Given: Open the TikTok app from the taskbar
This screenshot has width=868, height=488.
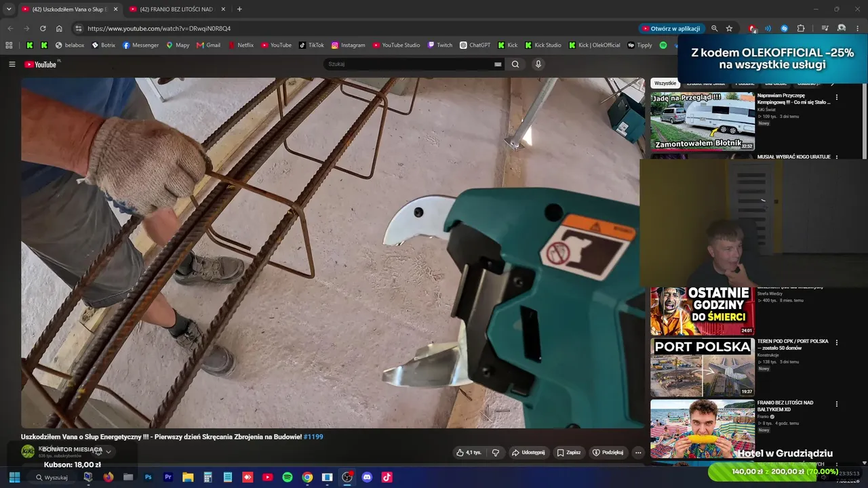Looking at the screenshot, I should click(x=387, y=477).
